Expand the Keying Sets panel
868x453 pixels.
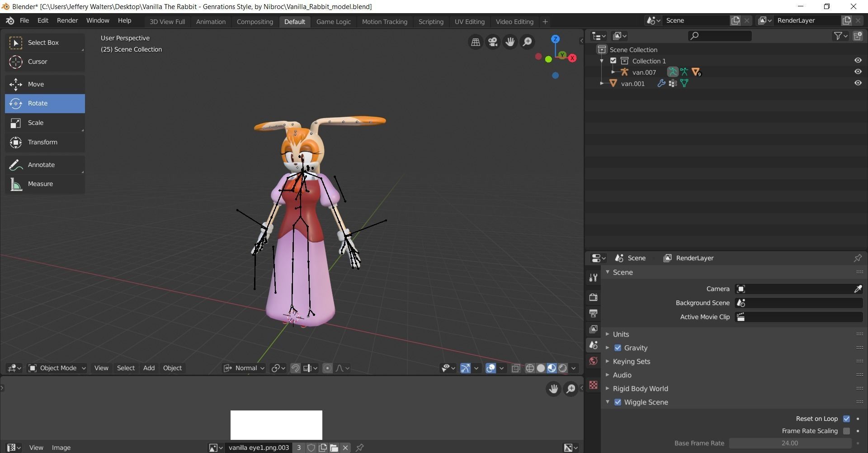[631, 362]
